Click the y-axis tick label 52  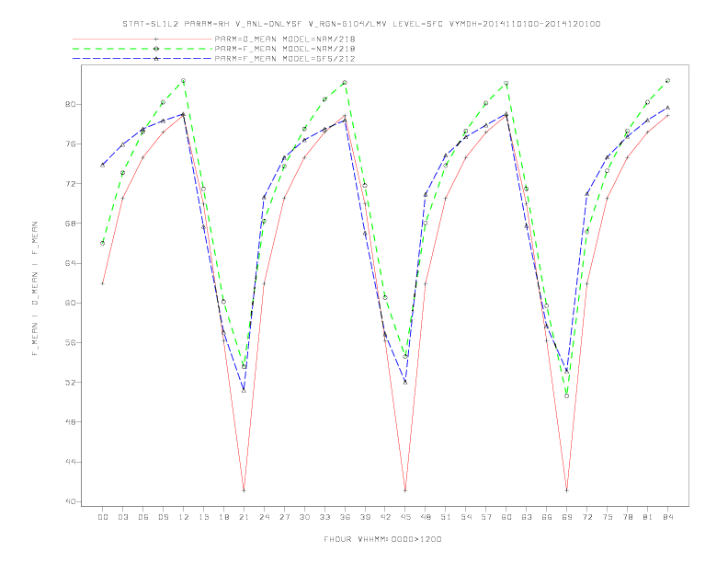click(70, 383)
